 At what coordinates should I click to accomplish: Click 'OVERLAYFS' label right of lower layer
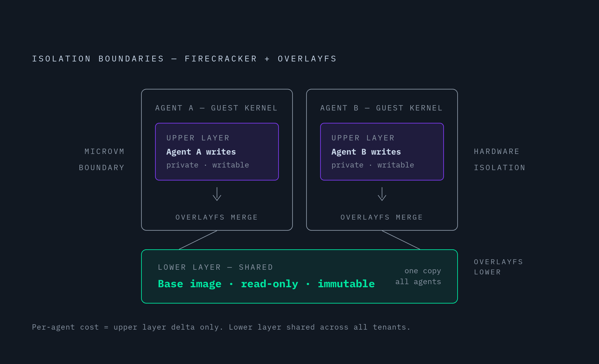point(498,262)
